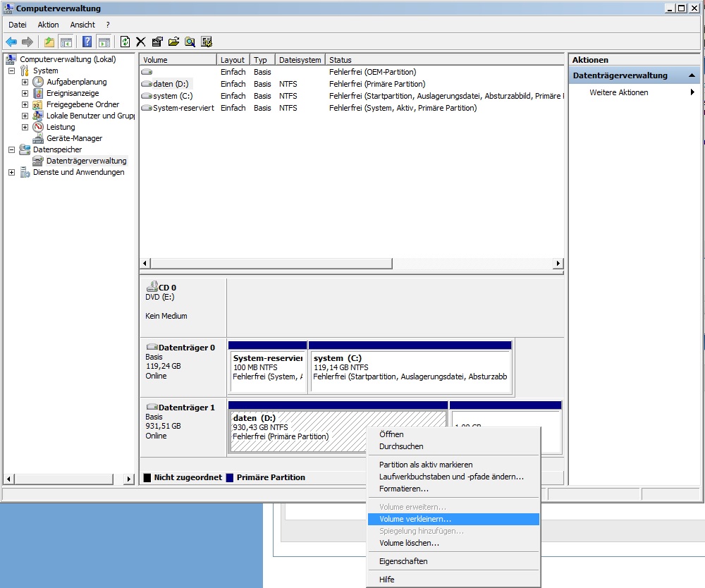The height and width of the screenshot is (588, 705).
Task: Collapse the Datenspeicher node
Action: [x=12, y=149]
